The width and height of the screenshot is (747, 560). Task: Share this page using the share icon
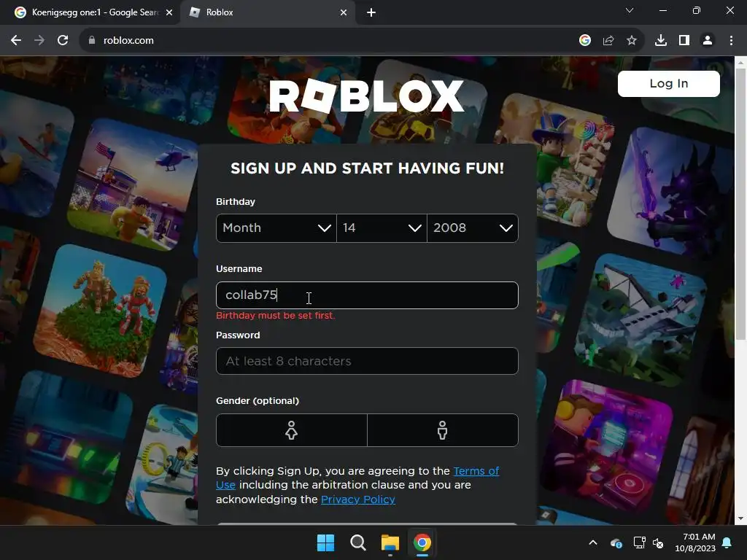point(608,41)
